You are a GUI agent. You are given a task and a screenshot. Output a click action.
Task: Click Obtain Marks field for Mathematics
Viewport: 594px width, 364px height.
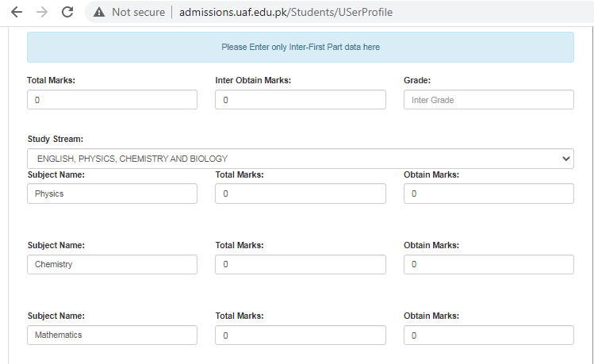489,335
